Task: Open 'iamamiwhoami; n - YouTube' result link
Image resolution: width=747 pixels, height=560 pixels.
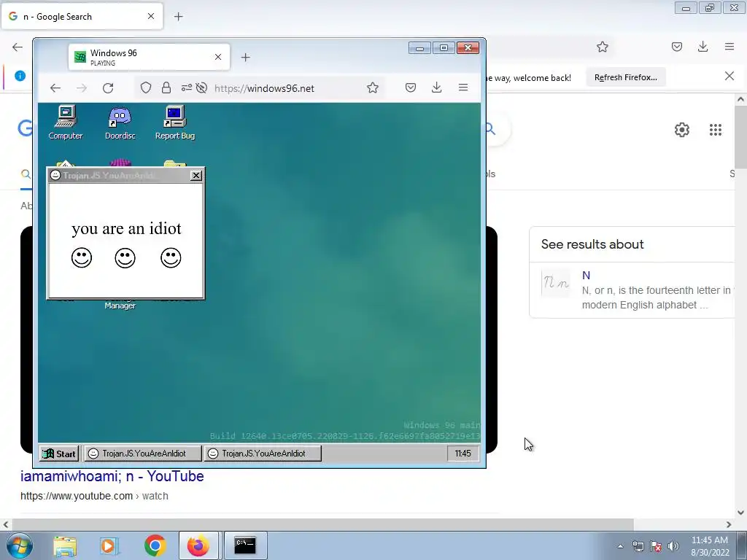Action: pyautogui.click(x=112, y=476)
